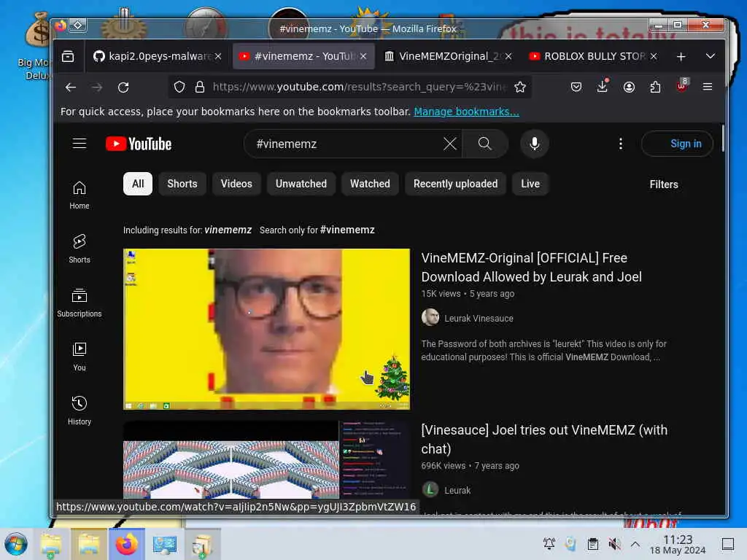This screenshot has height=560, width=747.
Task: Open tracking protection shield icon
Action: click(x=179, y=87)
